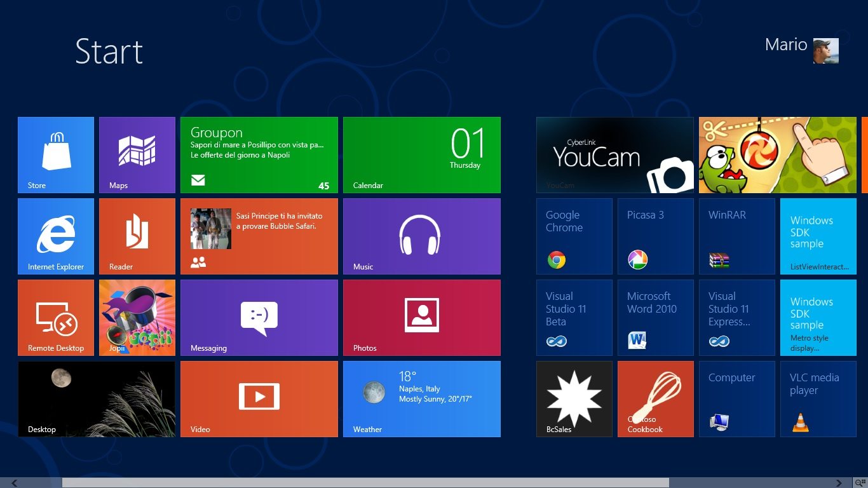Open the Video tile
Image resolution: width=868 pixels, height=488 pixels.
point(259,398)
